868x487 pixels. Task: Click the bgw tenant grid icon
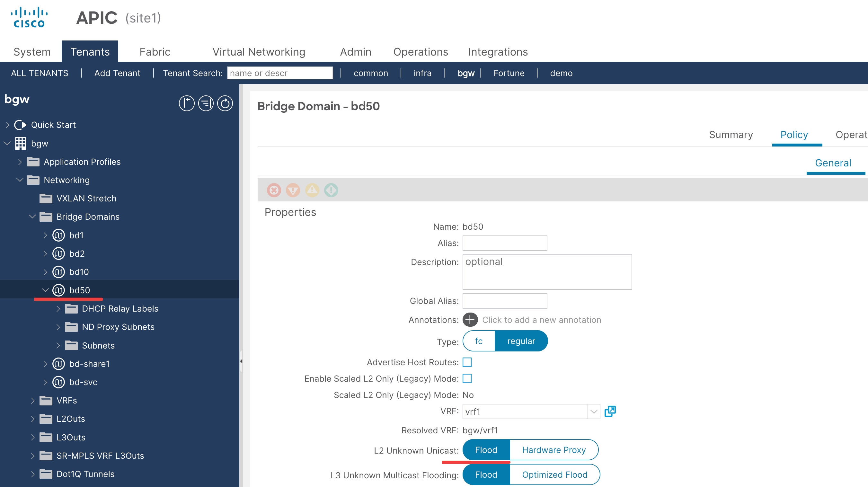20,143
